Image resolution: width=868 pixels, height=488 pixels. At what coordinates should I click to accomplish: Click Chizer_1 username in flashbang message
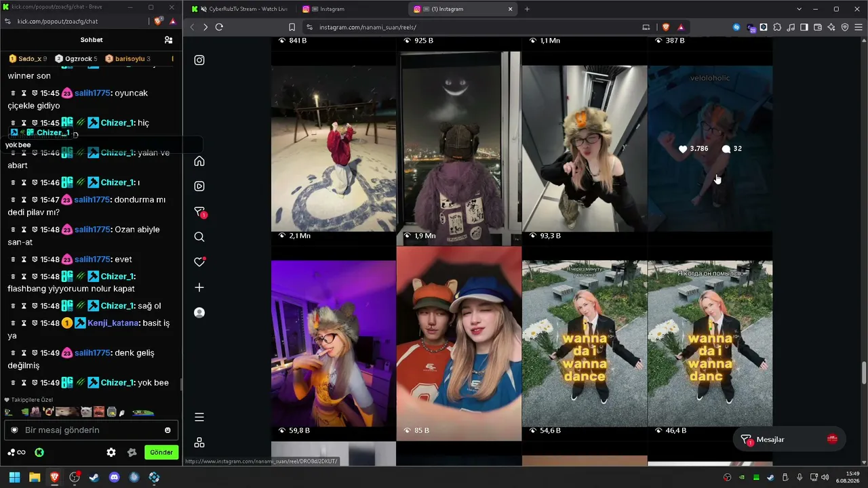pos(117,277)
